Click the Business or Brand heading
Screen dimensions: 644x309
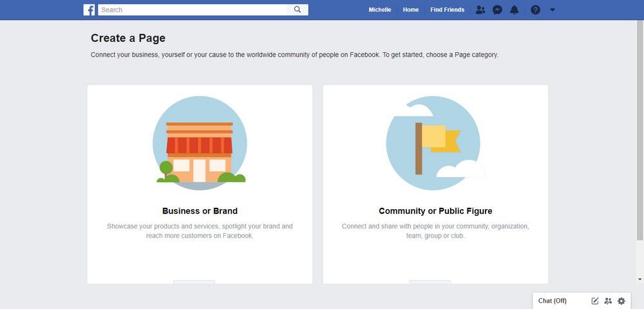pos(200,211)
